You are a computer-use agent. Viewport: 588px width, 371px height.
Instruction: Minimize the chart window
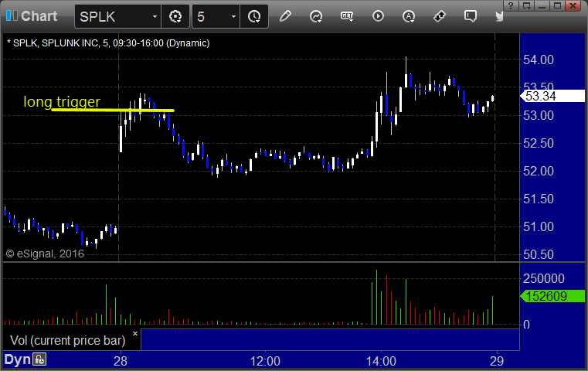pos(542,5)
